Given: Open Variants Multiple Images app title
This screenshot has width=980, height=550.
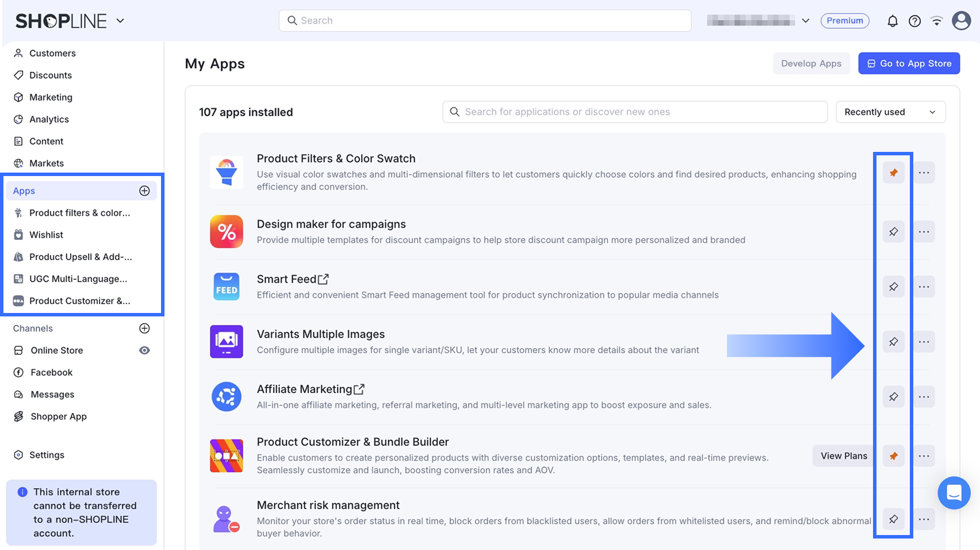Looking at the screenshot, I should [321, 334].
